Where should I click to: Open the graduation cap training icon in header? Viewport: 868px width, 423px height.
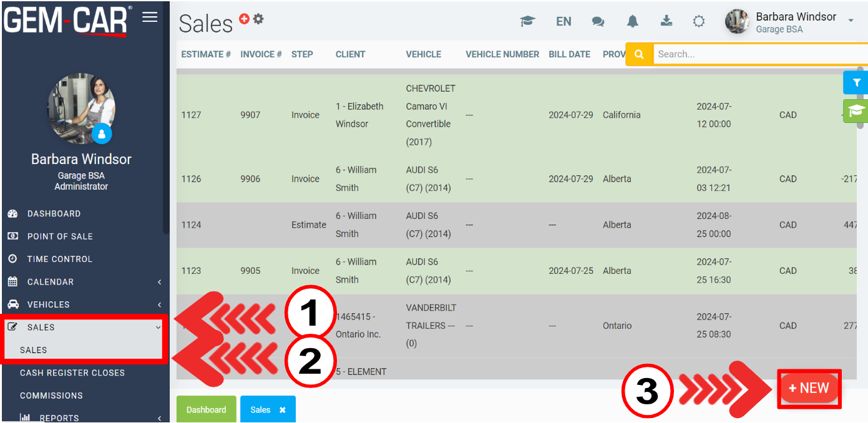pyautogui.click(x=527, y=21)
